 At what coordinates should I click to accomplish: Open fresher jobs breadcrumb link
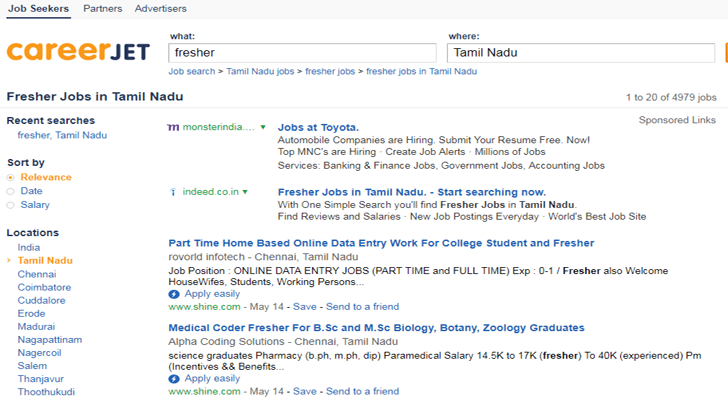(x=330, y=71)
